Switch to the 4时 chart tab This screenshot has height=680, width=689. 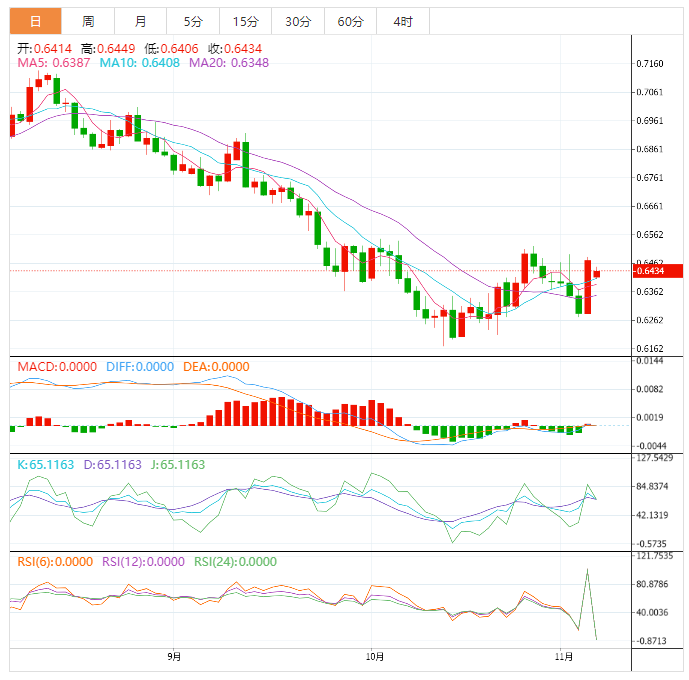coord(403,21)
